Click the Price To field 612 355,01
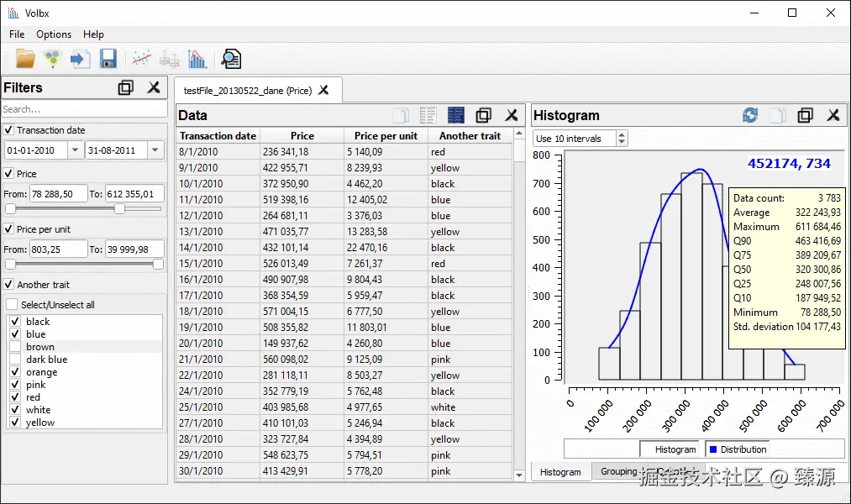The image size is (851, 504). click(134, 194)
